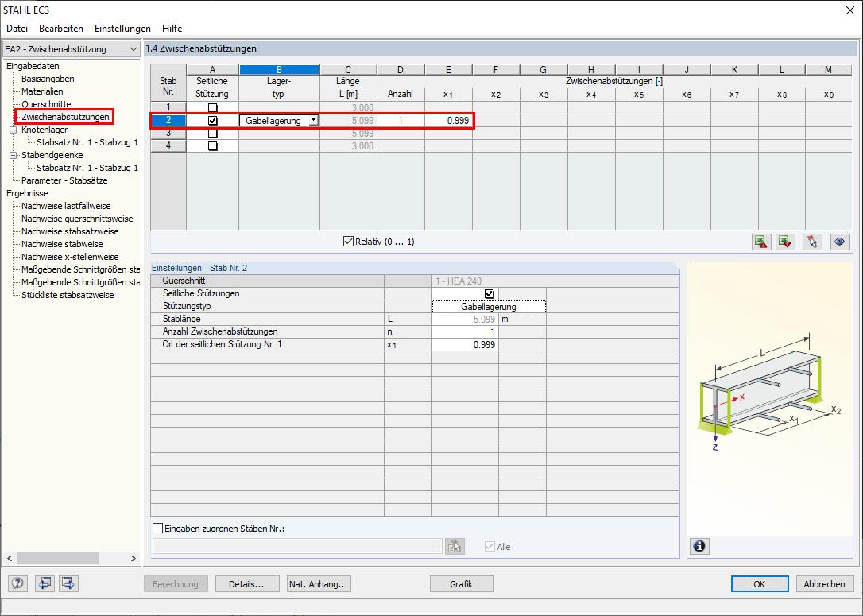Open Nachweise querschnittsweise results
This screenshot has width=863, height=616.
pyautogui.click(x=77, y=219)
